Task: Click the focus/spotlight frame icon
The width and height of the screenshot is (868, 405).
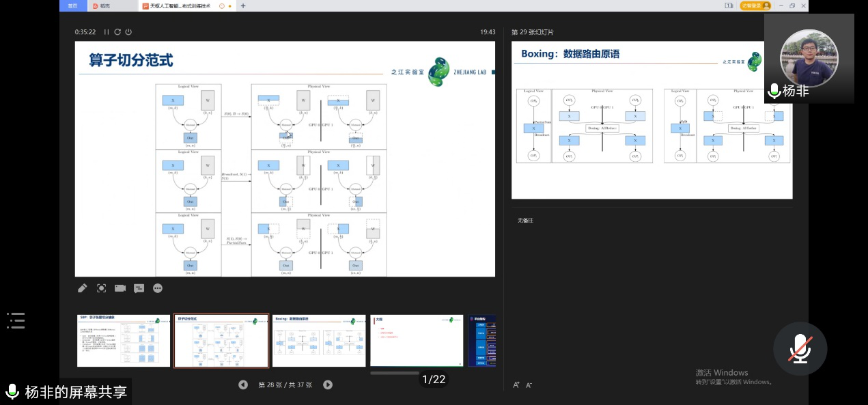Action: pyautogui.click(x=101, y=288)
